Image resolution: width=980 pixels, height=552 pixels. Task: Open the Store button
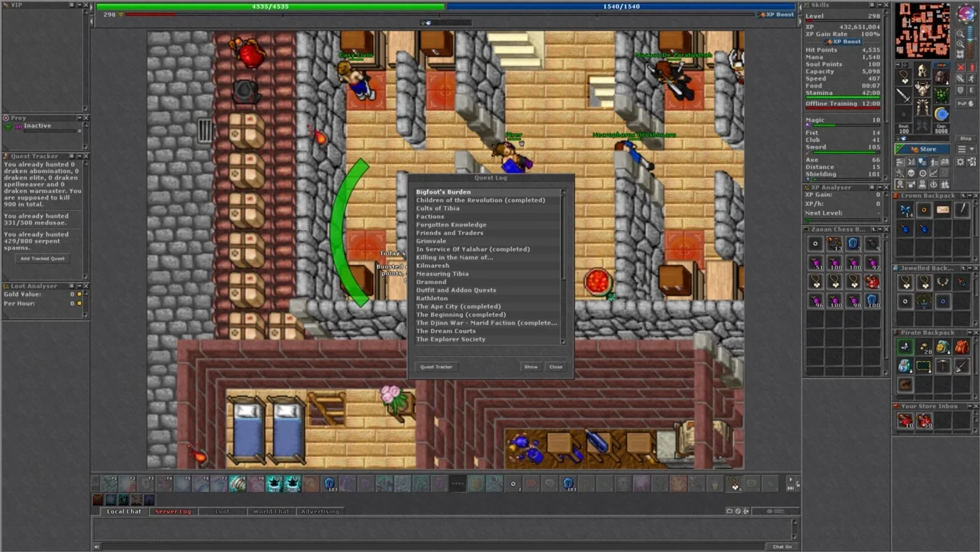pos(922,149)
